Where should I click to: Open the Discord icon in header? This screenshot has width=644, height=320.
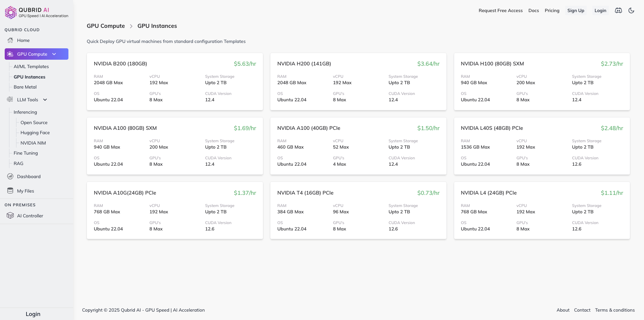tap(619, 10)
